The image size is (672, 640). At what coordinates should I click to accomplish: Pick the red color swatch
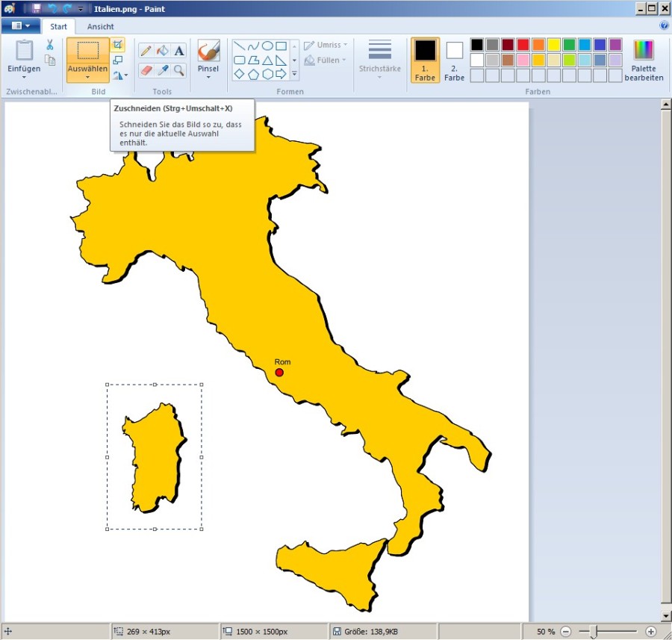point(523,45)
